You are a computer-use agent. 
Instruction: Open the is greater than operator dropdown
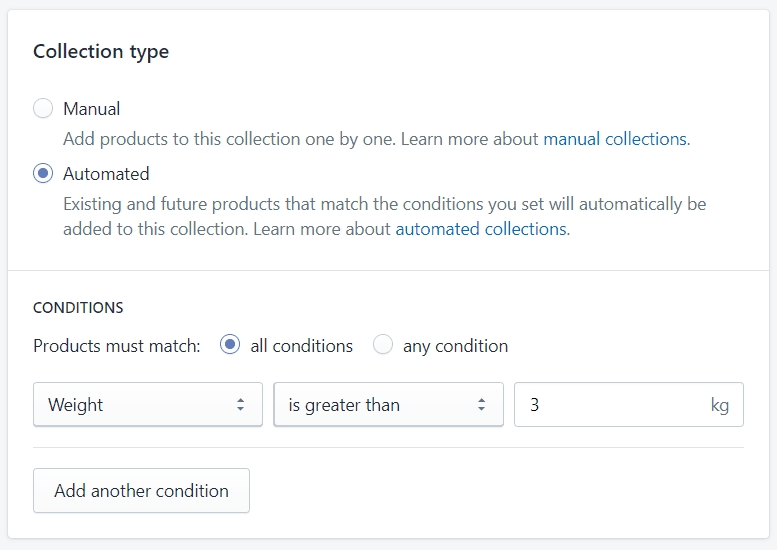click(388, 404)
